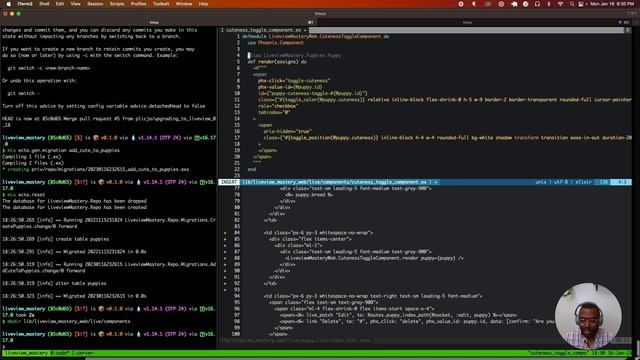Viewport: 640px width, 360px height.
Task: Click 'git switch -c <new-branch-name>' terminal text
Action: [x=49, y=68]
